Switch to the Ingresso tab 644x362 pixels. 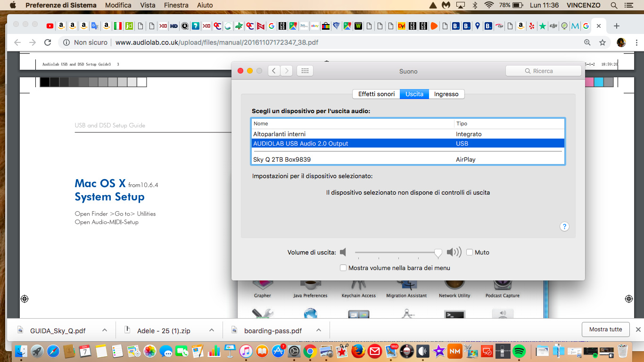pos(446,94)
